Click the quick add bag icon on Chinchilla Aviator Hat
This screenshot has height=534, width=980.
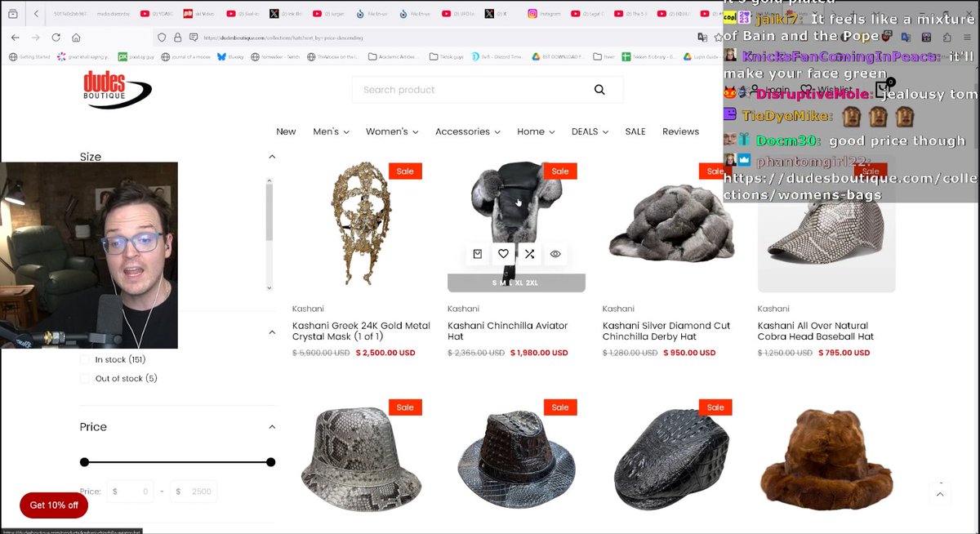click(x=477, y=254)
